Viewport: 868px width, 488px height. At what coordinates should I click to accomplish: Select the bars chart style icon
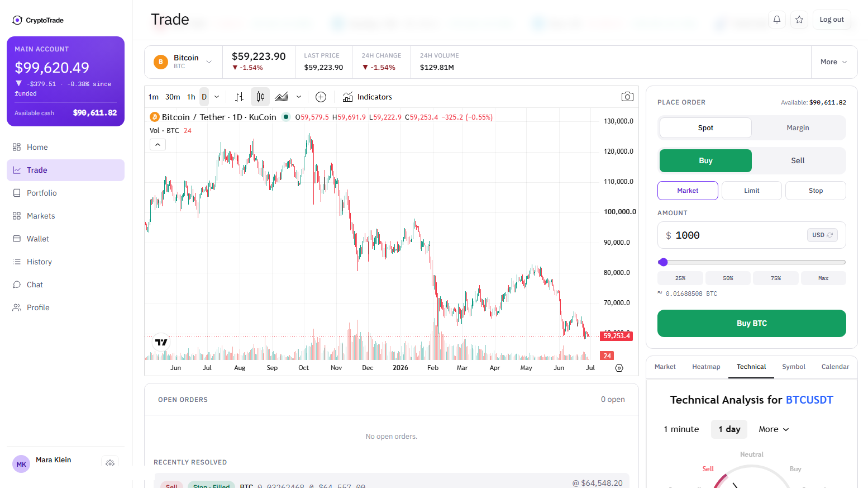click(239, 97)
